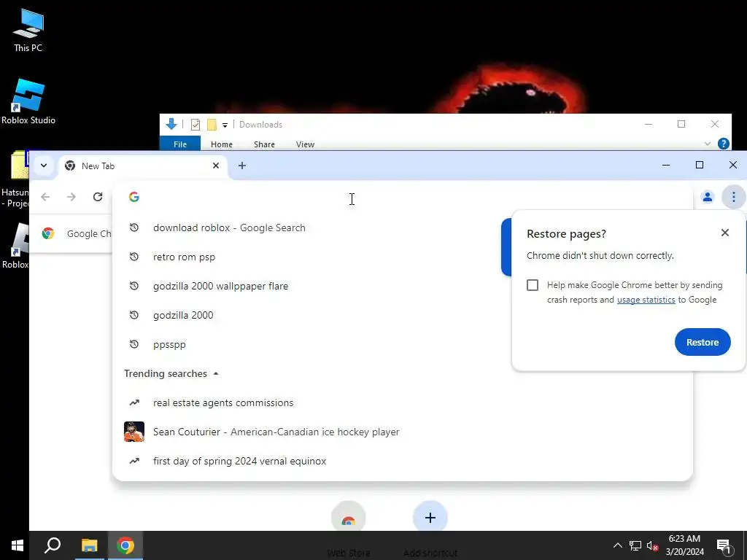Open a new Chrome tab with plus button

click(x=242, y=166)
